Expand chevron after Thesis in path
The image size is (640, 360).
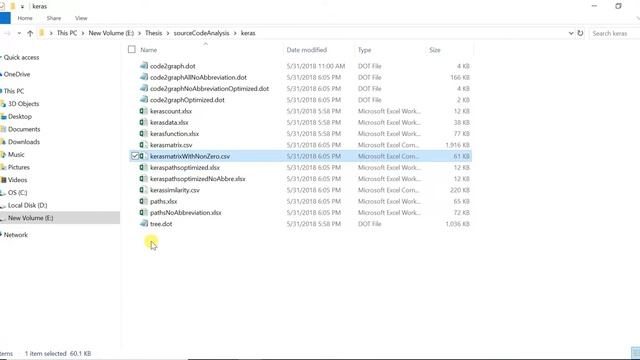click(x=168, y=33)
